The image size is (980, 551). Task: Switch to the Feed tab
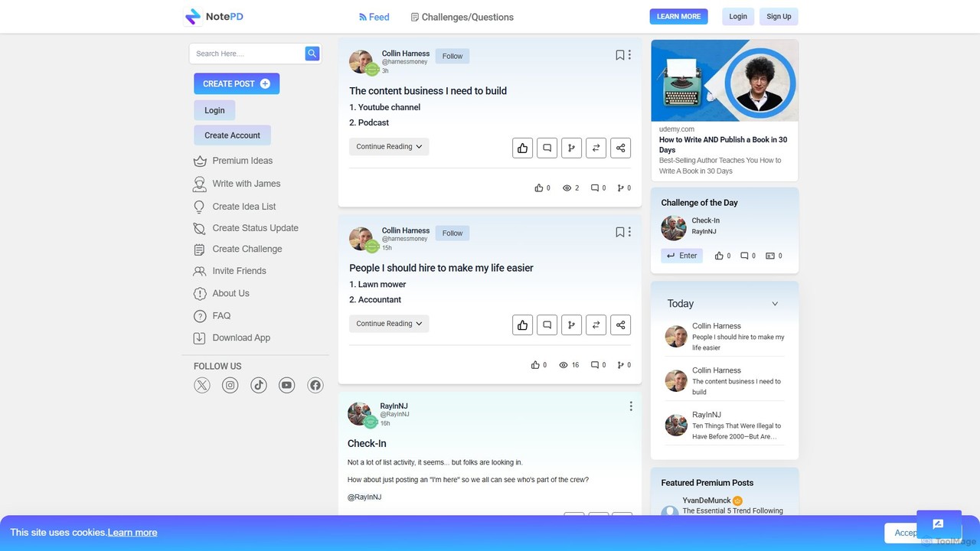374,17
